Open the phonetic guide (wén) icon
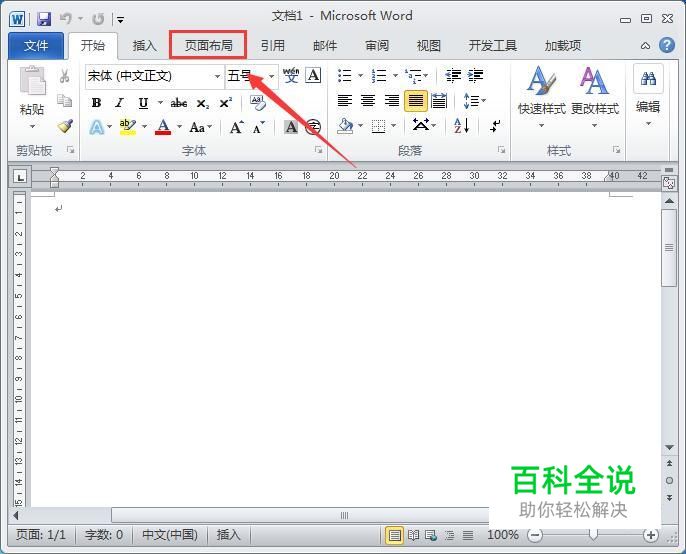Screen dimensions: 686x554 tap(291, 75)
